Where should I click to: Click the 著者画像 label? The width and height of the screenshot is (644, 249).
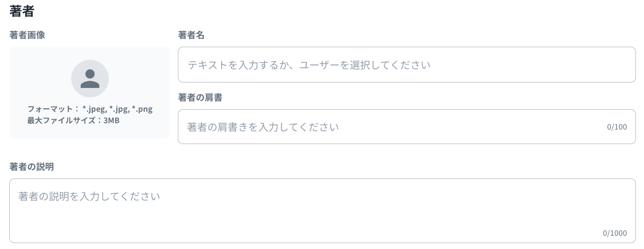[27, 35]
